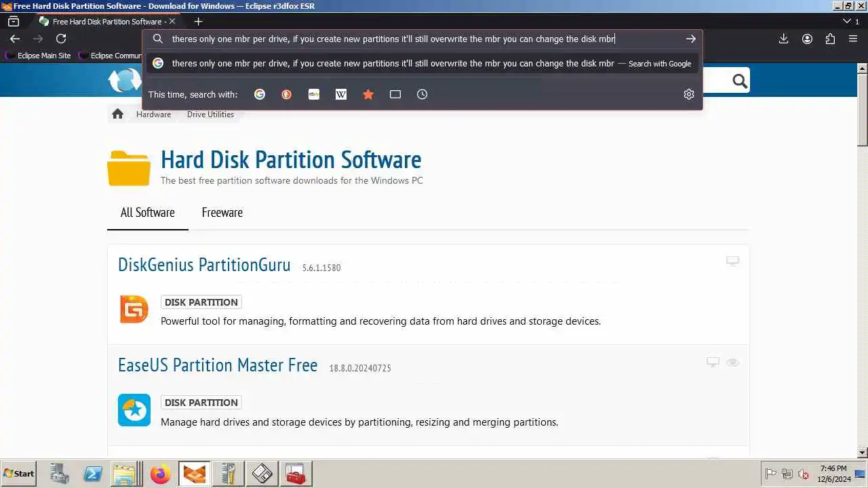Screen dimensions: 868x488
Task: Click DiskGenius row monitor icon
Action: tap(732, 261)
